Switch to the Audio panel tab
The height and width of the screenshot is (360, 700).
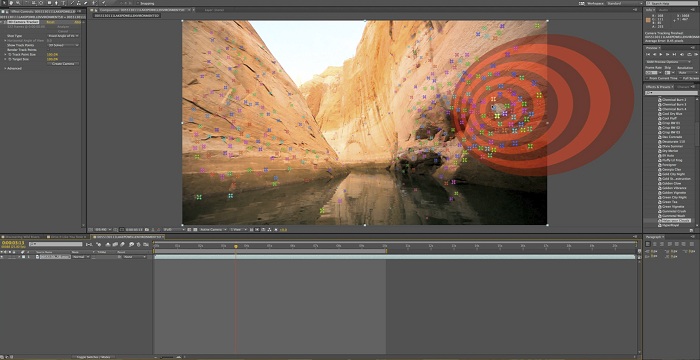click(x=663, y=10)
